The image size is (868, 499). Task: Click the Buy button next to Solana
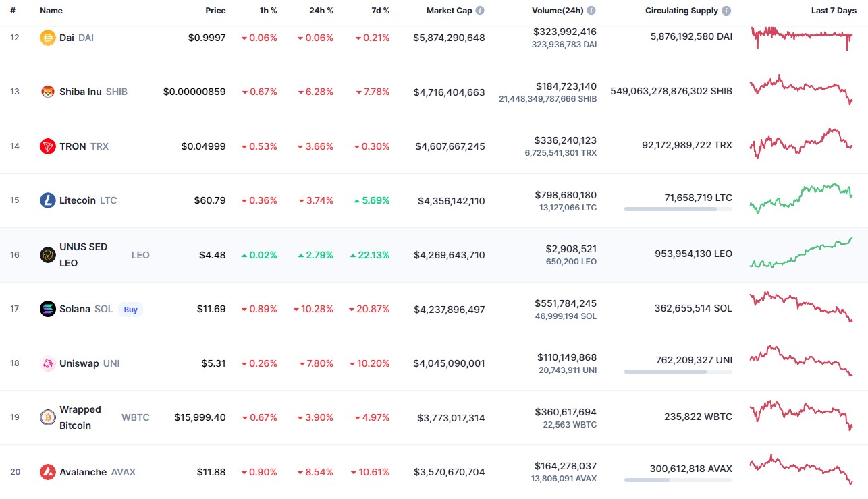pyautogui.click(x=131, y=310)
